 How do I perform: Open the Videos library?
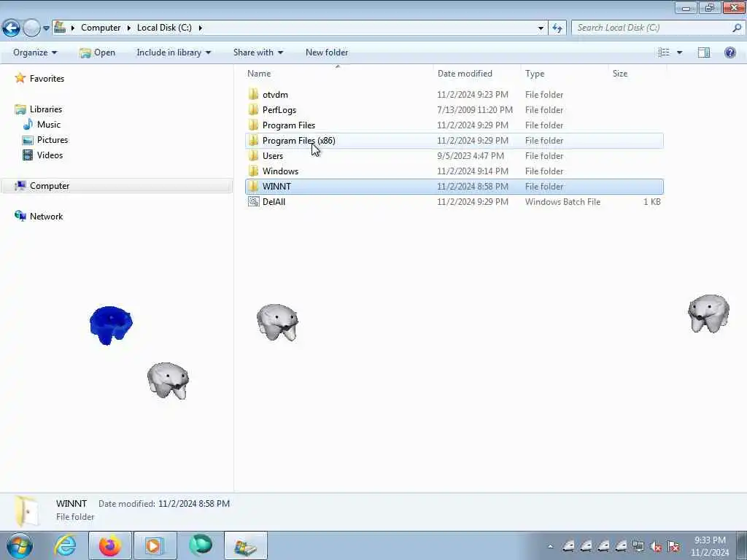pyautogui.click(x=50, y=155)
